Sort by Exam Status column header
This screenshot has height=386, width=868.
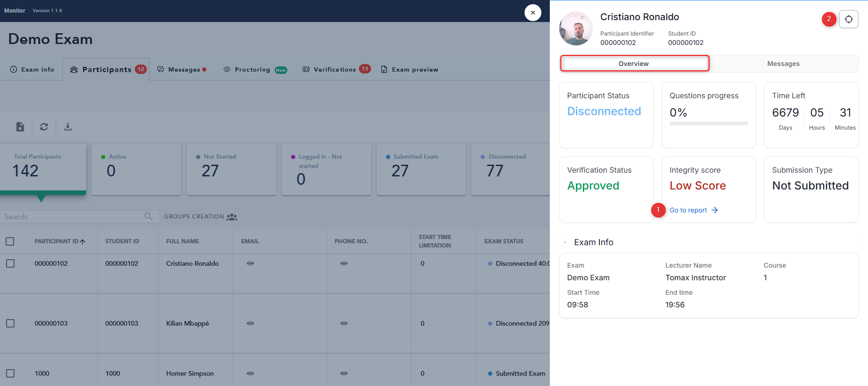click(504, 241)
